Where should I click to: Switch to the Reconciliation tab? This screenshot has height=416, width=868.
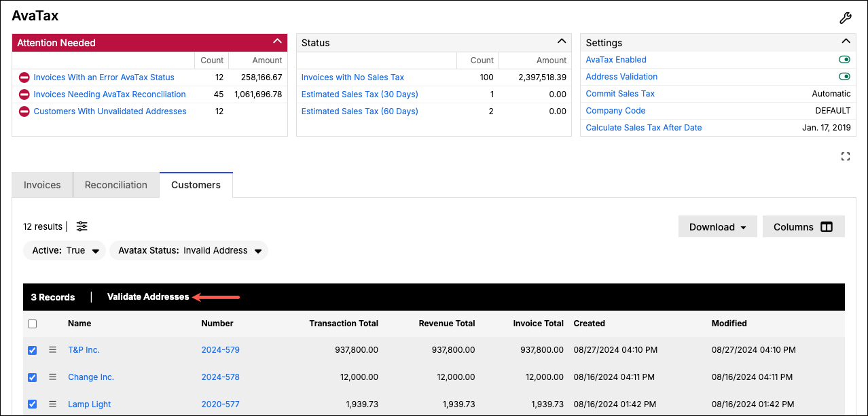[x=116, y=185]
